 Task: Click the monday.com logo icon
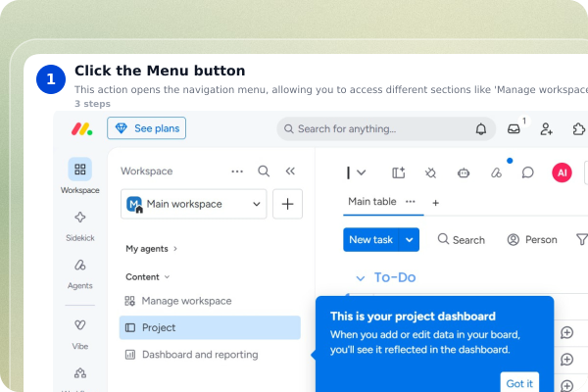81,129
